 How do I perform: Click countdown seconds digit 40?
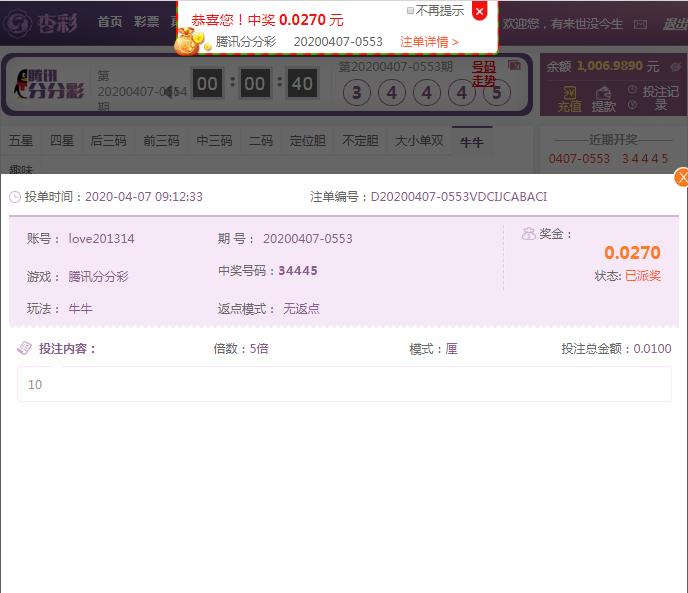pyautogui.click(x=302, y=83)
